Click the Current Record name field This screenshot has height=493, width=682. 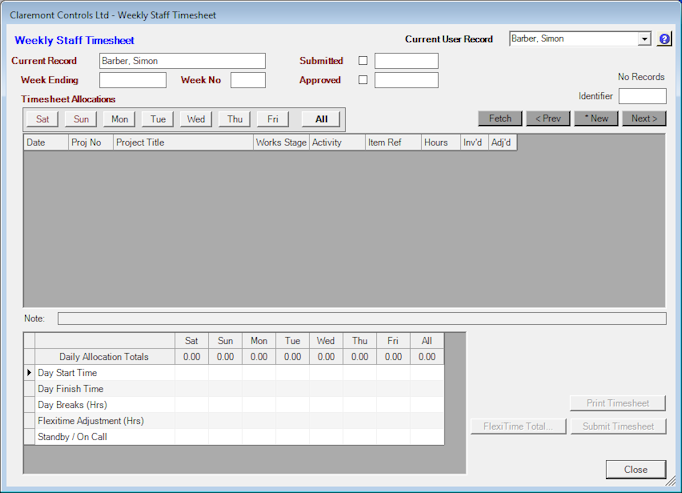[x=182, y=61]
